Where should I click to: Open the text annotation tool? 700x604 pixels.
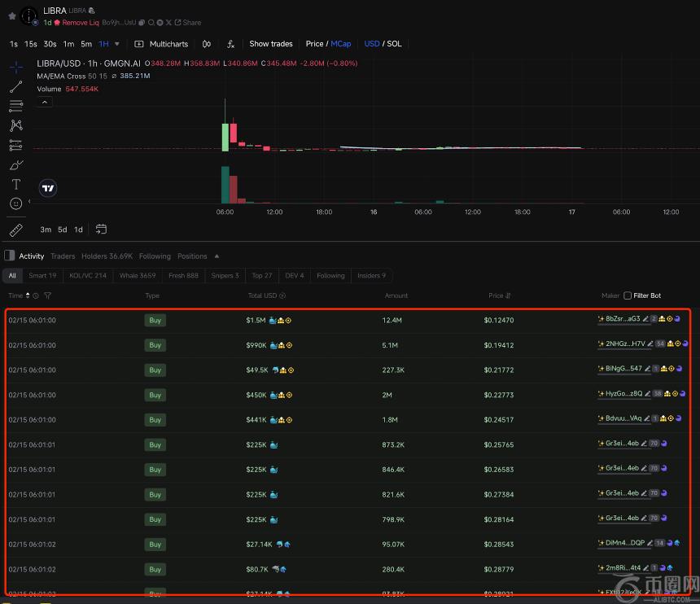tap(16, 184)
